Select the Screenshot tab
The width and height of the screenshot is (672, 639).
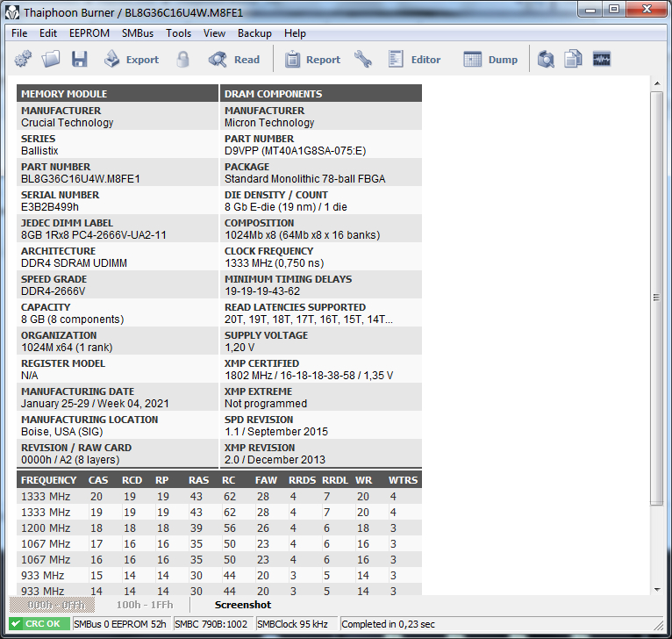[x=243, y=605]
